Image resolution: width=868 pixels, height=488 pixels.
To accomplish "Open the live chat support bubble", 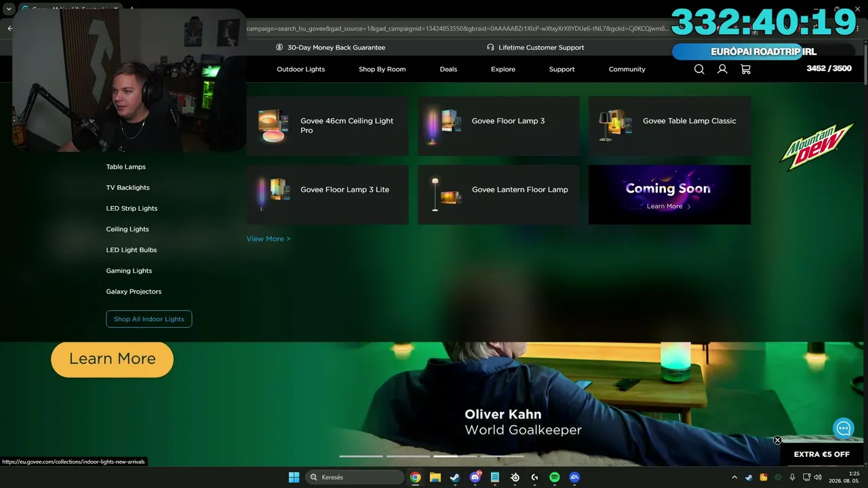I will click(x=844, y=428).
